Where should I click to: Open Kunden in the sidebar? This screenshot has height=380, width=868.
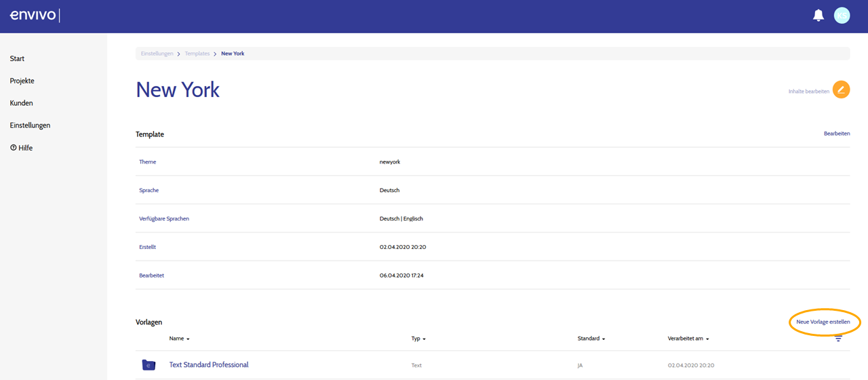21,103
